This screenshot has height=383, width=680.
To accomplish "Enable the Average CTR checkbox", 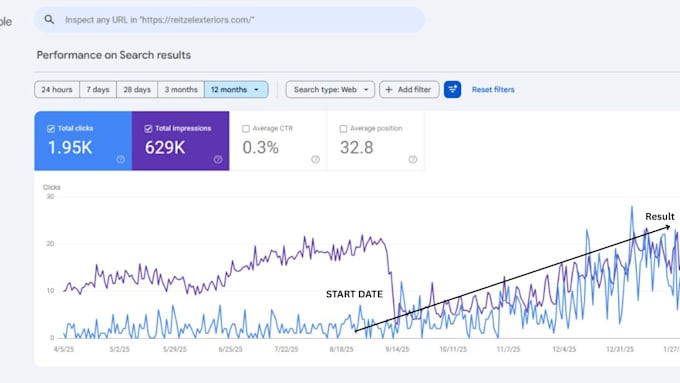I will coord(246,128).
